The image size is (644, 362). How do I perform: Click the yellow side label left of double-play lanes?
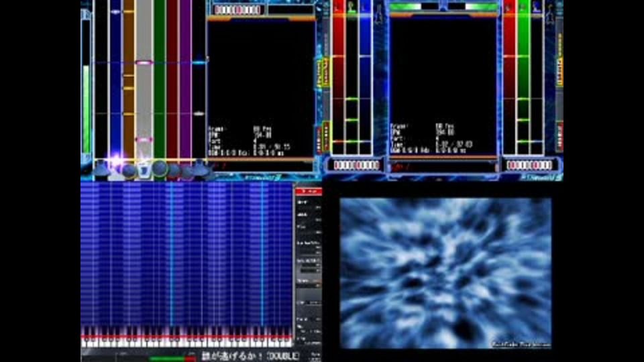pyautogui.click(x=327, y=72)
